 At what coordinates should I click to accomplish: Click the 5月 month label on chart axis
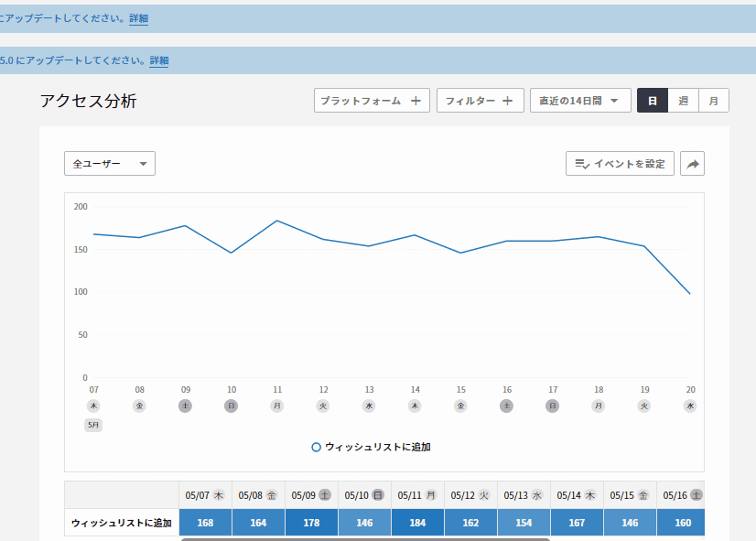93,425
